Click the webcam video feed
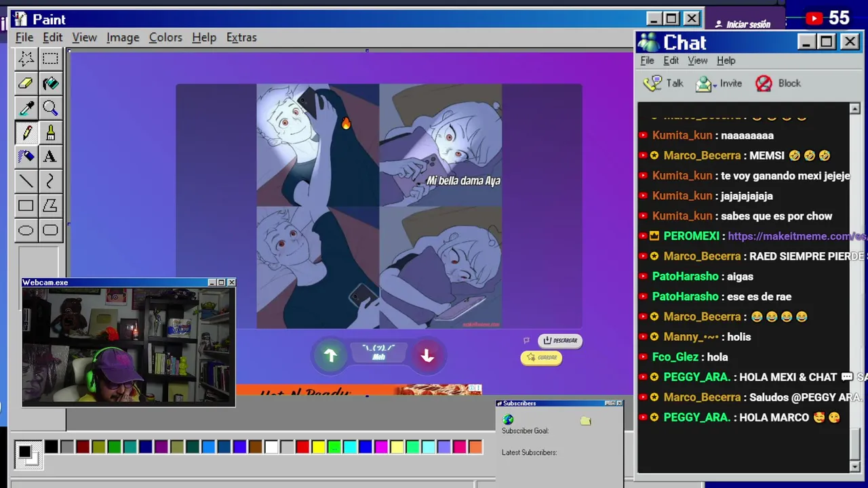This screenshot has height=488, width=868. point(128,346)
